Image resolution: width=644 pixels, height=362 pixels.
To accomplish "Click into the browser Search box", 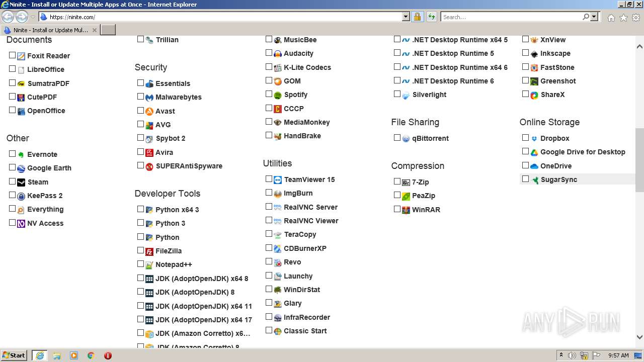I will (511, 17).
